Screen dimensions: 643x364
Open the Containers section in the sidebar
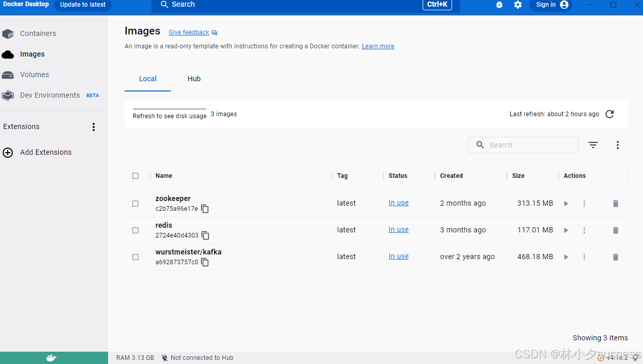point(38,33)
